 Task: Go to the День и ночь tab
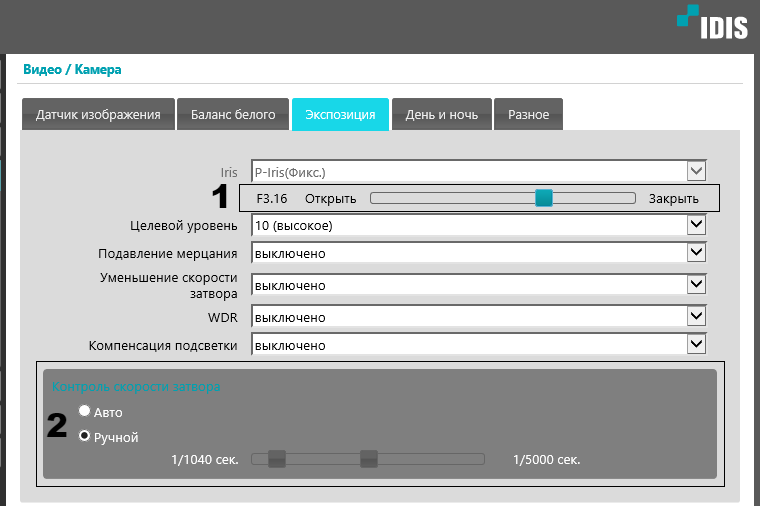(441, 115)
